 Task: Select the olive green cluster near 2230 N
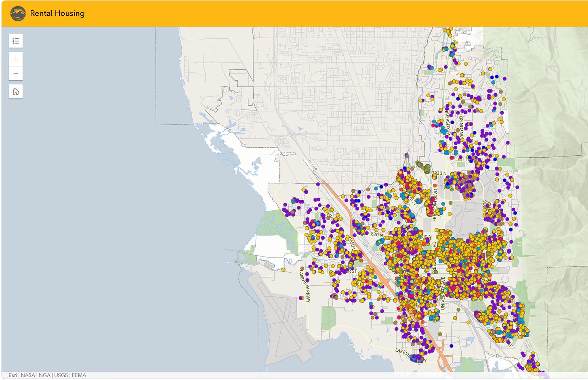coord(424,167)
